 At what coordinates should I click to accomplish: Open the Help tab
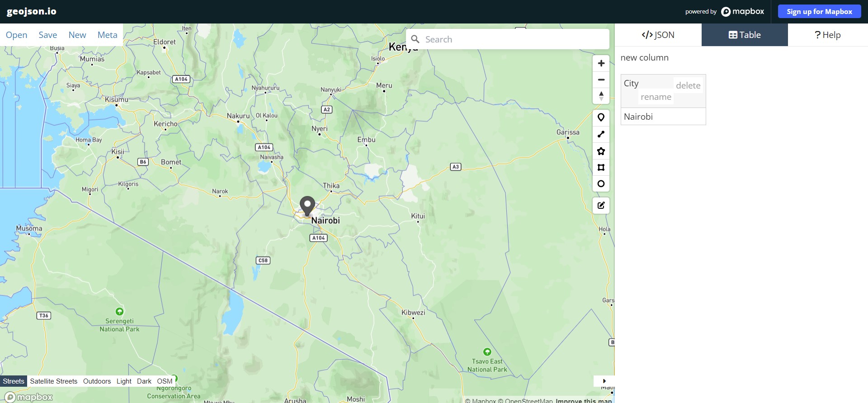click(x=827, y=35)
